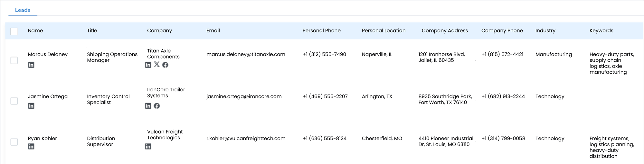Toggle the select-all checkbox in header
This screenshot has height=164, width=644.
coord(14,31)
